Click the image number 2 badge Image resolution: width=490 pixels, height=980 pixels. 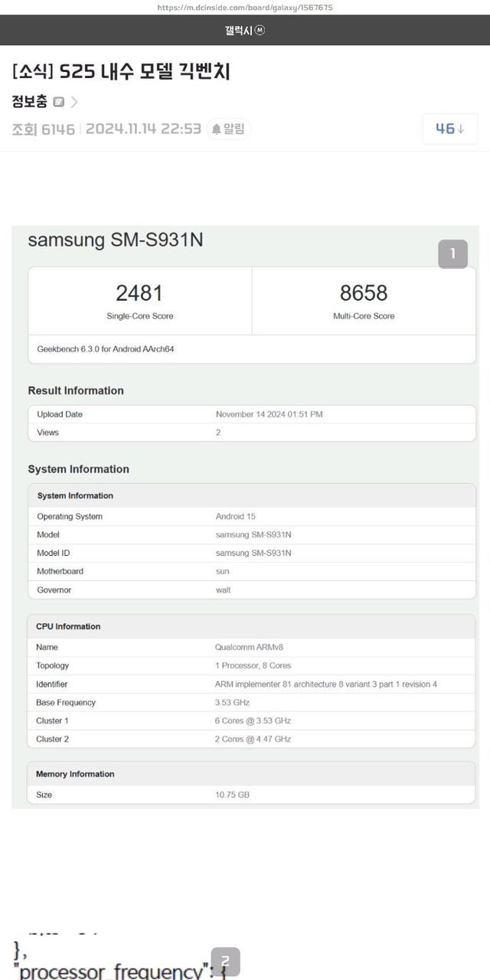(x=224, y=962)
